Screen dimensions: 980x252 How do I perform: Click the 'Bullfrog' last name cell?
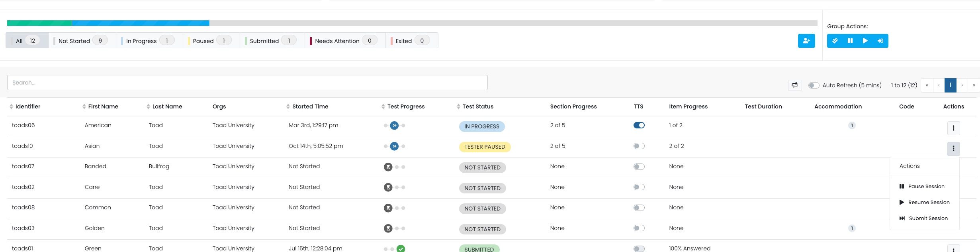tap(159, 166)
